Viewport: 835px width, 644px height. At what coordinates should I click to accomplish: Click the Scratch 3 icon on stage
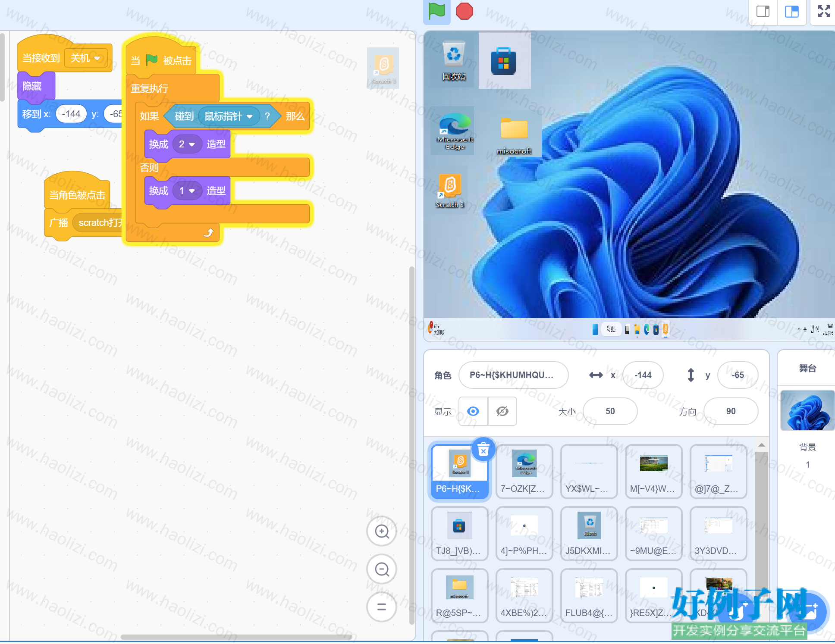[x=449, y=190]
